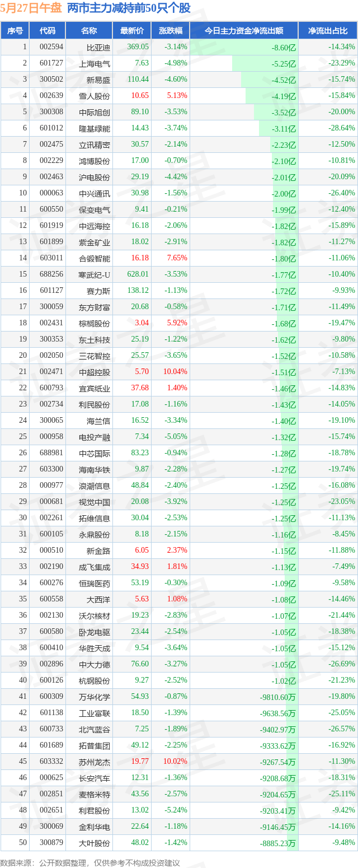358x868 pixels.
Task: Select stock name 东方财富
Action: 95,307
